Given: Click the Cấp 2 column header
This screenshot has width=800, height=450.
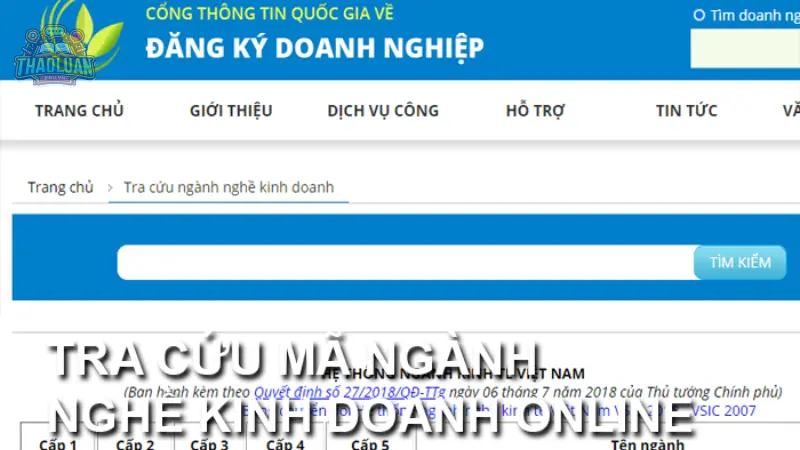Looking at the screenshot, I should tap(135, 443).
